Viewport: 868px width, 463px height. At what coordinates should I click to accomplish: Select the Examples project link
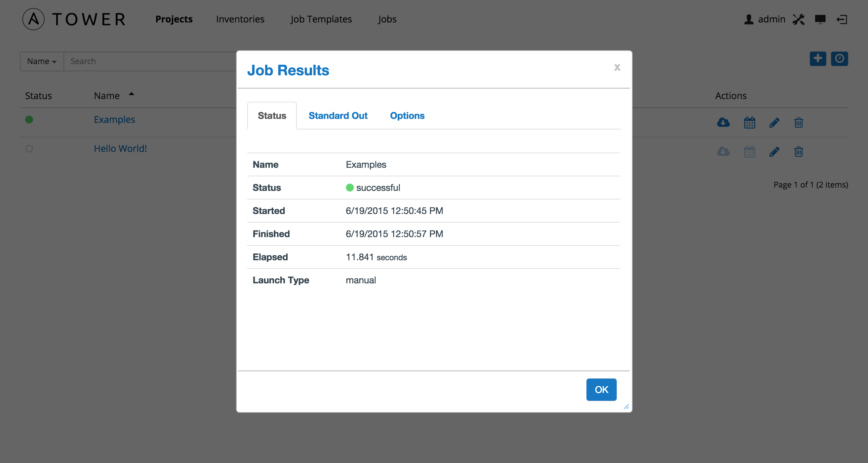114,119
